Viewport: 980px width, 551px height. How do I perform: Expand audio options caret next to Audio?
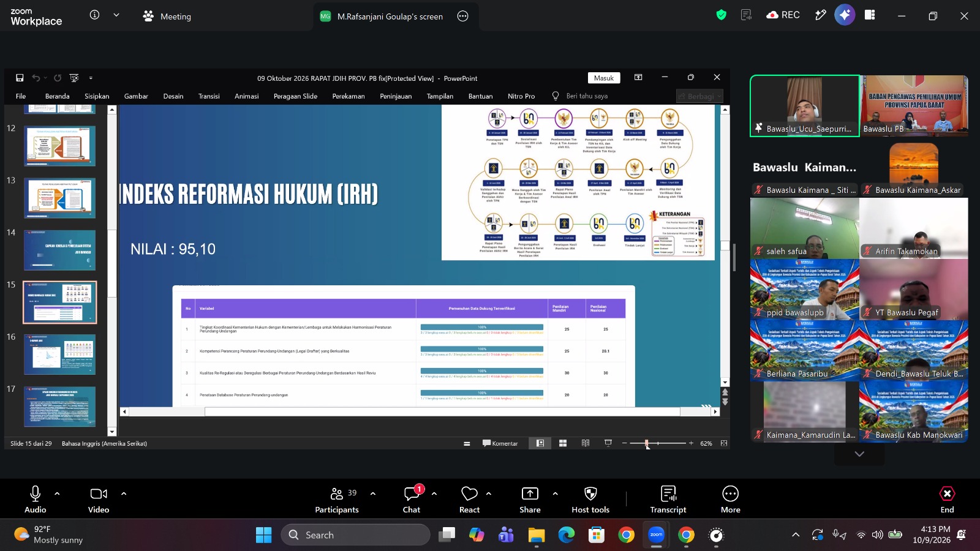pyautogui.click(x=57, y=493)
